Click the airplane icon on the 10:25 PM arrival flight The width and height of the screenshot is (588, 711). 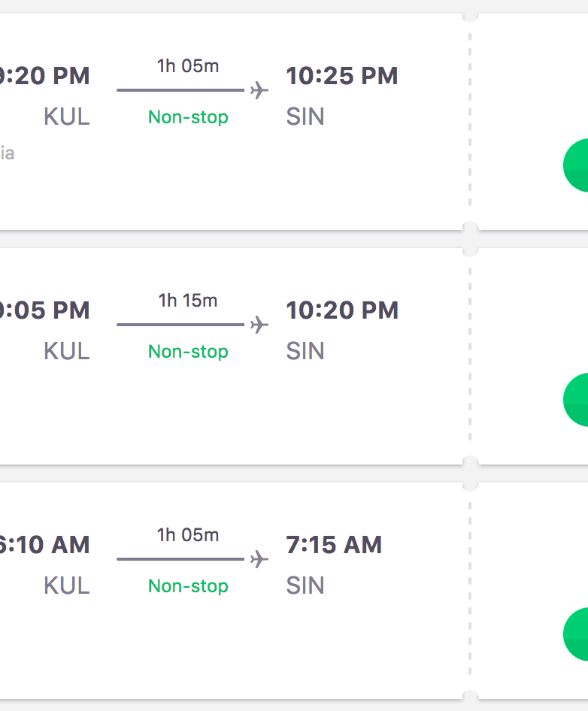[259, 90]
